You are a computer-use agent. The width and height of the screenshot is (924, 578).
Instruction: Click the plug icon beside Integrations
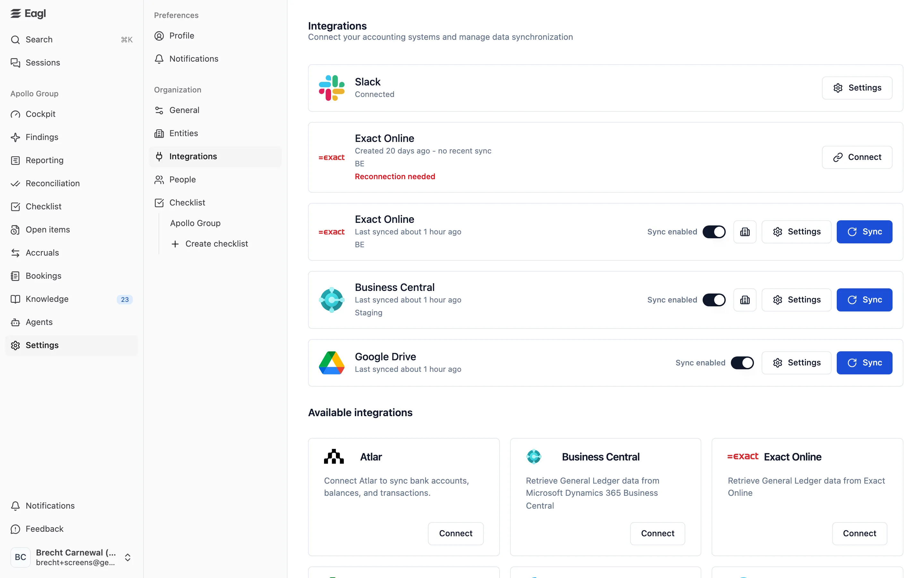(159, 156)
